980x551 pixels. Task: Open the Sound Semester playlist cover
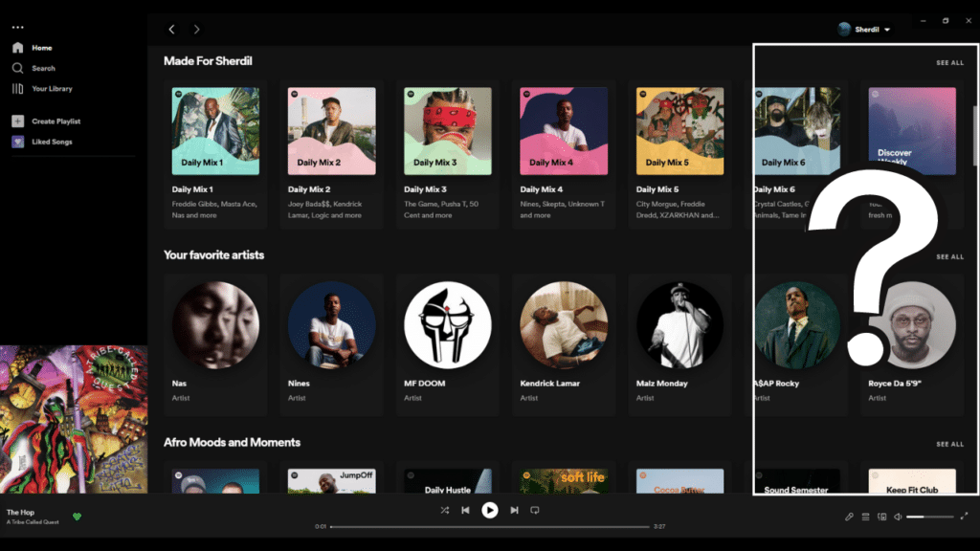[x=797, y=481]
